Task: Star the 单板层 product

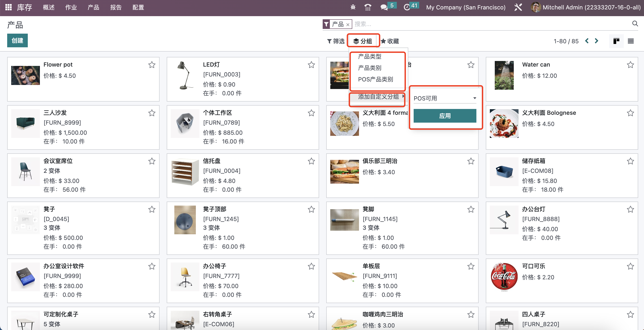Action: (471, 267)
